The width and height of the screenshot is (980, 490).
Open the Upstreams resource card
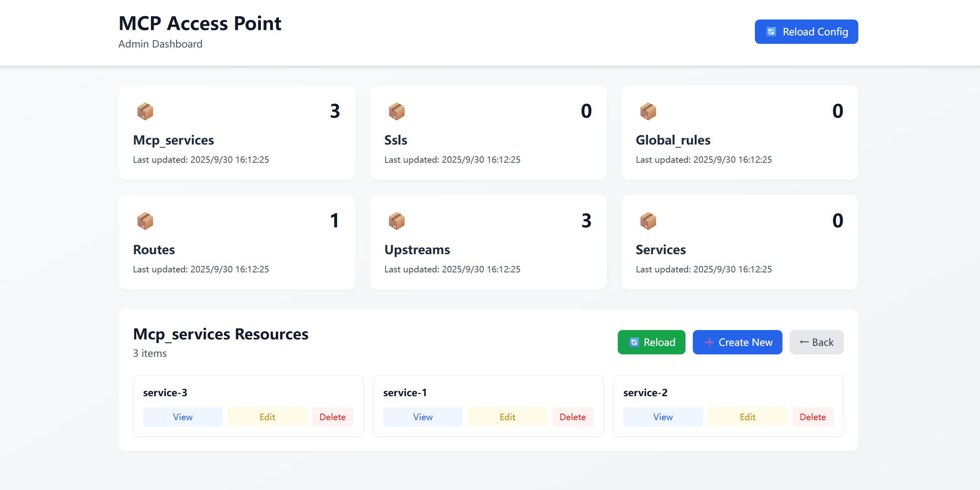click(x=488, y=242)
